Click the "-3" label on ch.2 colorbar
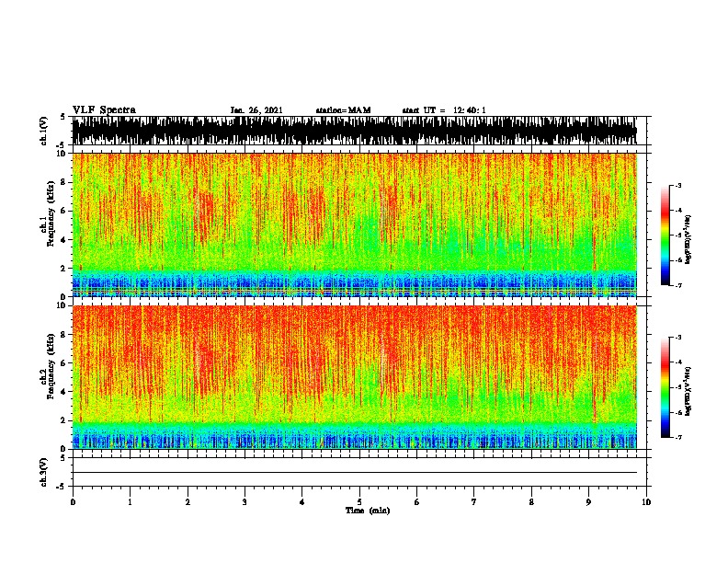Viewport: 728px width, 563px height. (x=677, y=337)
